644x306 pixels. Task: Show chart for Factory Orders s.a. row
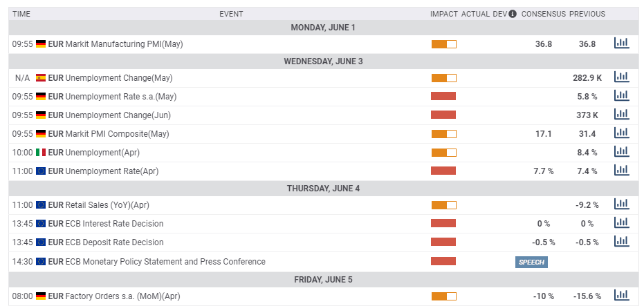621,296
